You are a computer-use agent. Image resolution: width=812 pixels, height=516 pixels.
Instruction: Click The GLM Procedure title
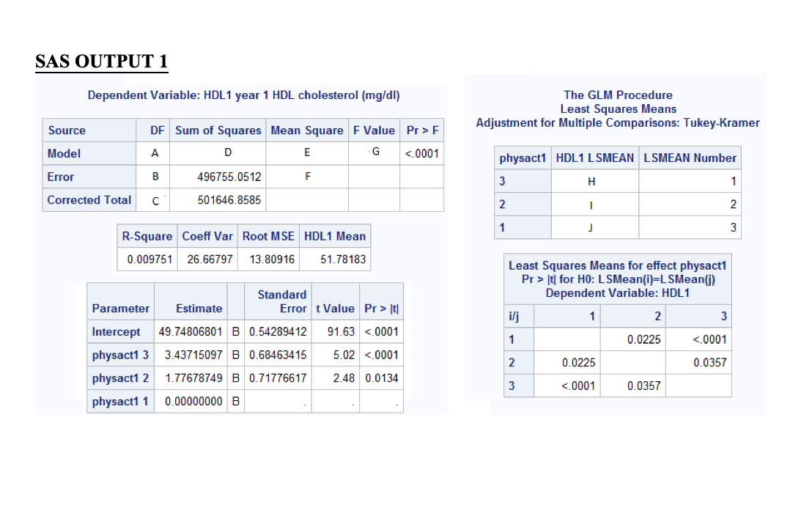click(x=618, y=95)
